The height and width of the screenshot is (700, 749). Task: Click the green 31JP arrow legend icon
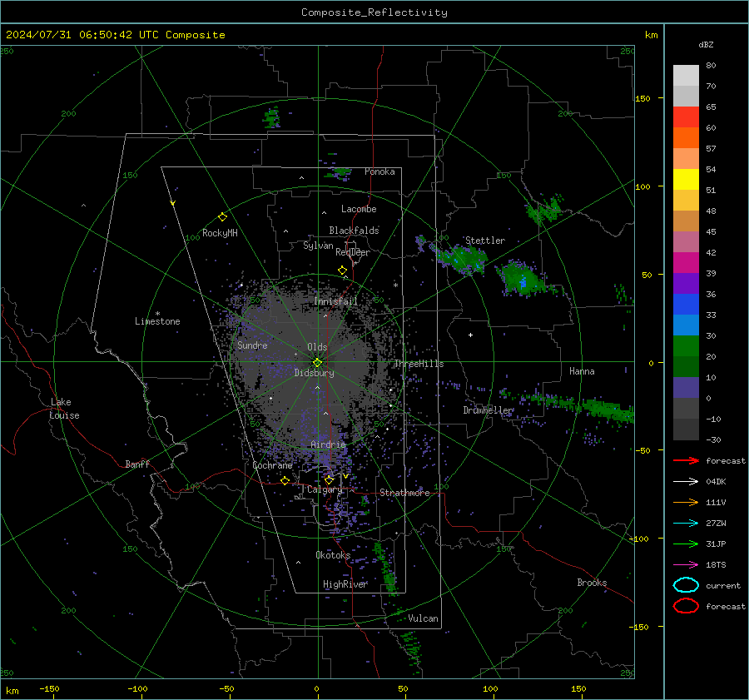pyautogui.click(x=686, y=544)
